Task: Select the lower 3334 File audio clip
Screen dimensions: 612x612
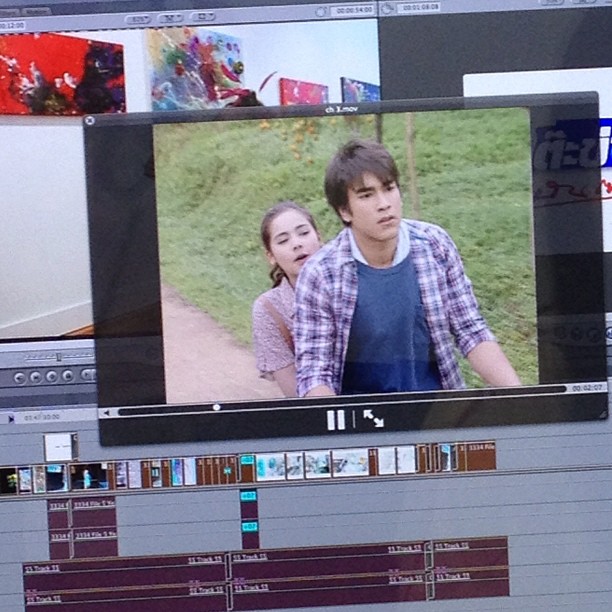Action: 95,543
